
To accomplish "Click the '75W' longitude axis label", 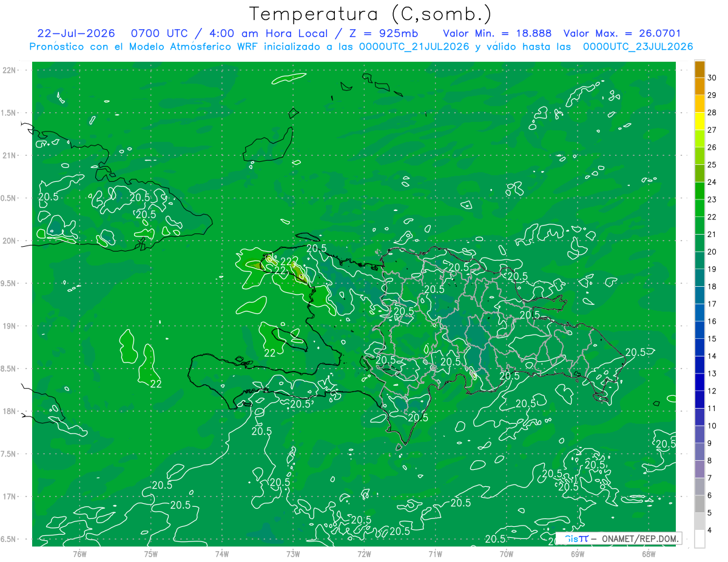I will click(x=150, y=554).
